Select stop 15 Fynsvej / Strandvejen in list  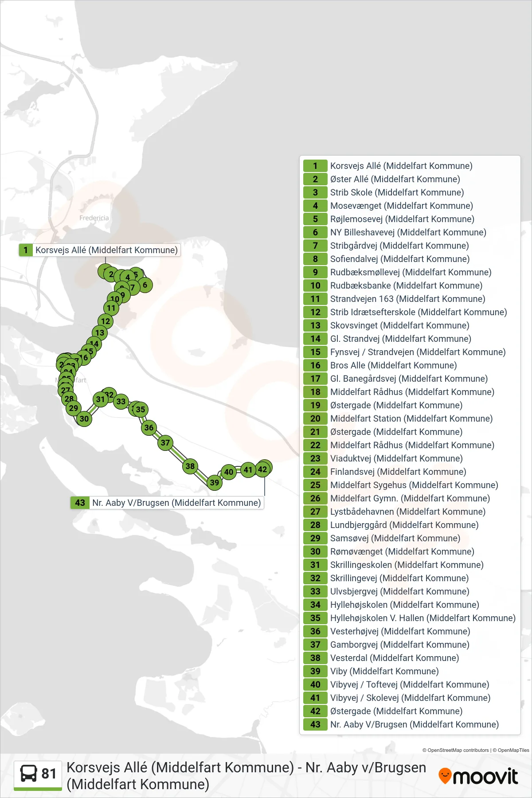click(410, 352)
